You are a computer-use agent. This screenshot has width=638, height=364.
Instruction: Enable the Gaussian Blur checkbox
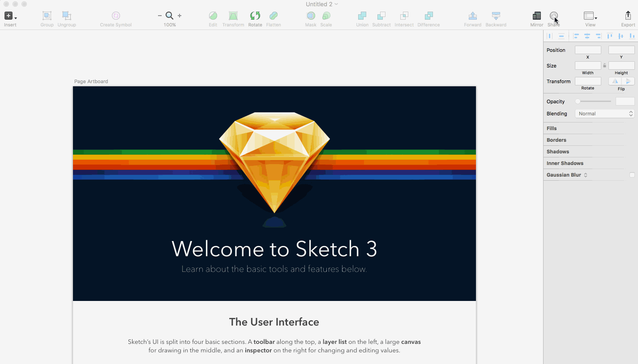[x=632, y=175]
